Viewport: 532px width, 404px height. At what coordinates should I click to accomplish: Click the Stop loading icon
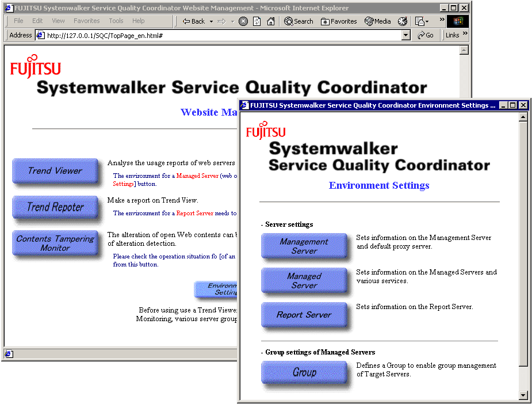coord(243,21)
